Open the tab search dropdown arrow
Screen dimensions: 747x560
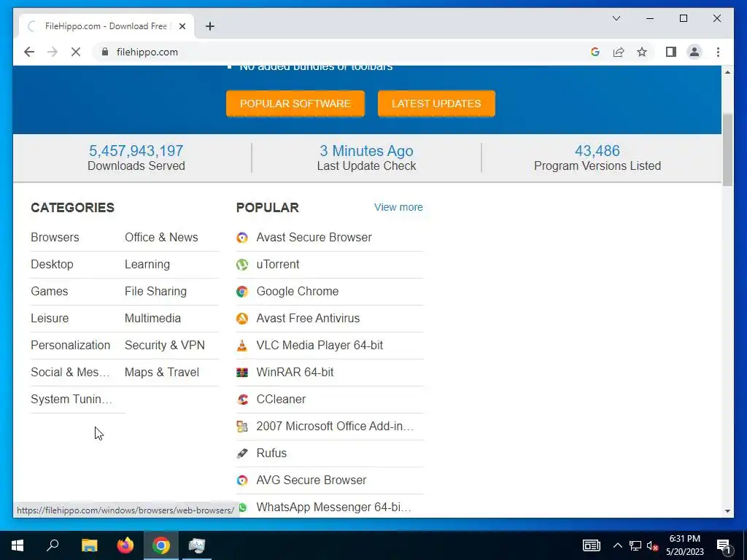pyautogui.click(x=616, y=18)
